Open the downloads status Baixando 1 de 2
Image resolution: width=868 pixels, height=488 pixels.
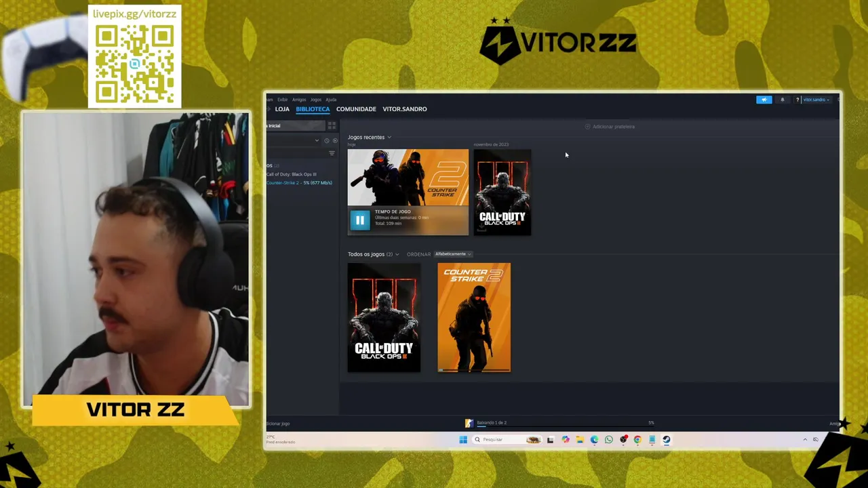click(x=492, y=422)
